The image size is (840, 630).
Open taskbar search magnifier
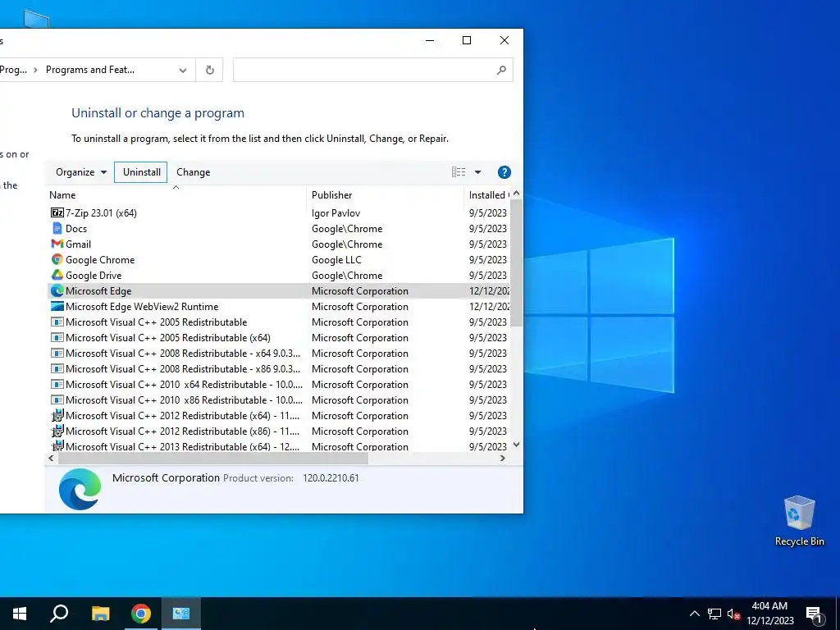[59, 614]
